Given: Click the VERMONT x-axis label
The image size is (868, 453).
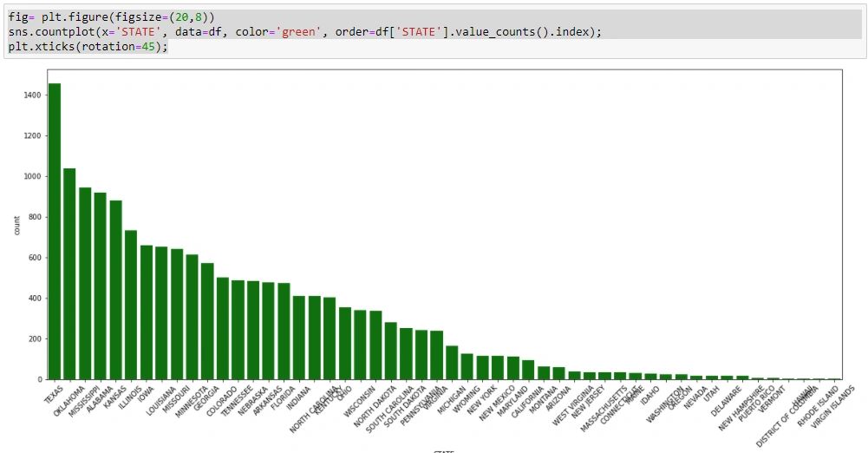Looking at the screenshot, I should (773, 398).
